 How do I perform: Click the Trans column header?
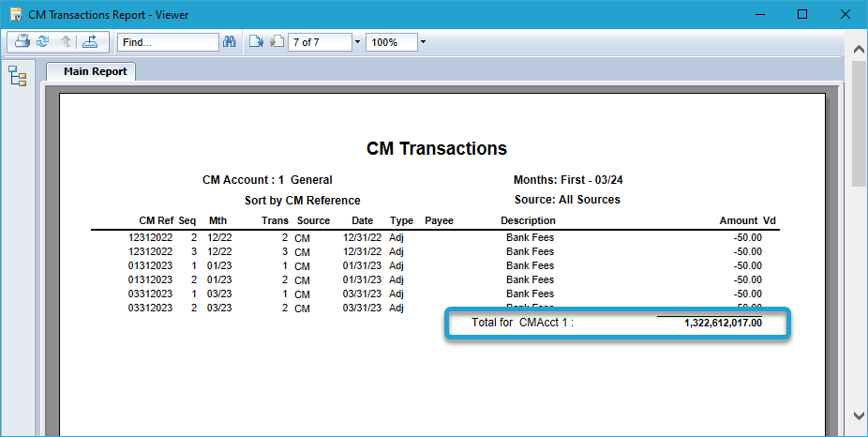coord(276,220)
